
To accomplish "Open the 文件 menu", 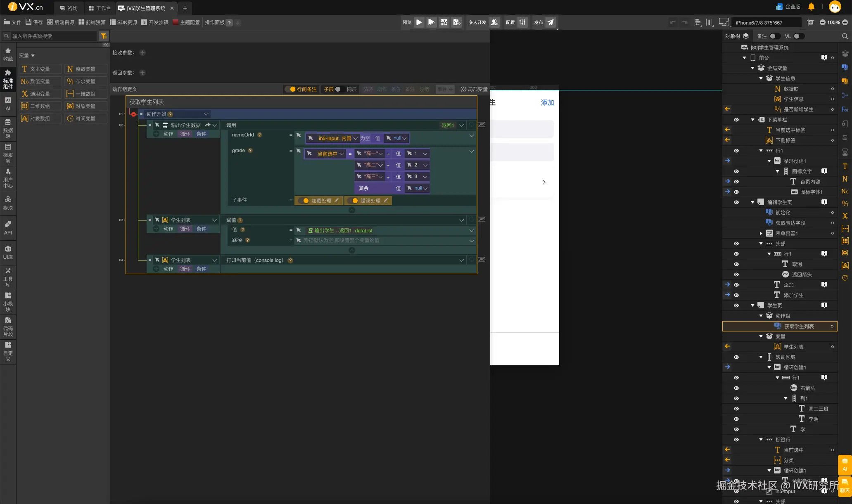I will pos(12,22).
